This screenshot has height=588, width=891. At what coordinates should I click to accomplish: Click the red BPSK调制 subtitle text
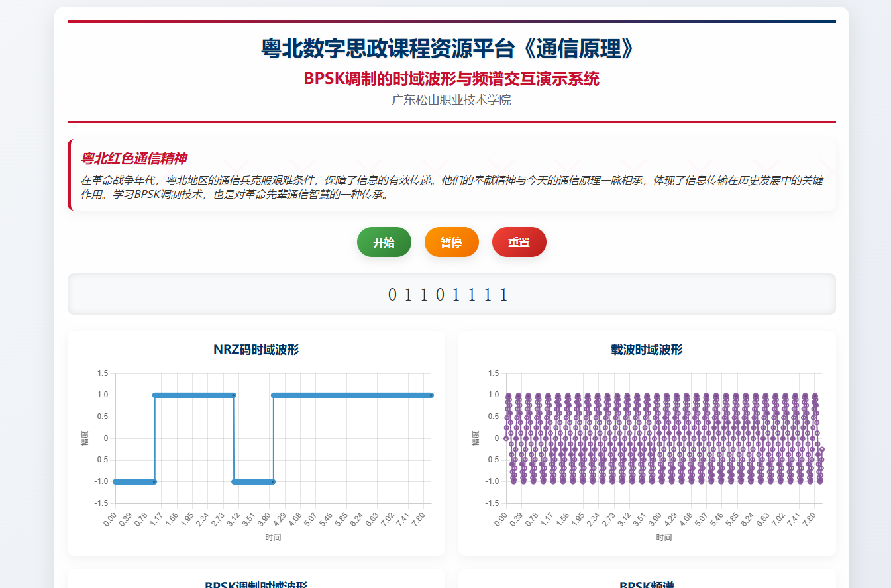click(x=451, y=79)
